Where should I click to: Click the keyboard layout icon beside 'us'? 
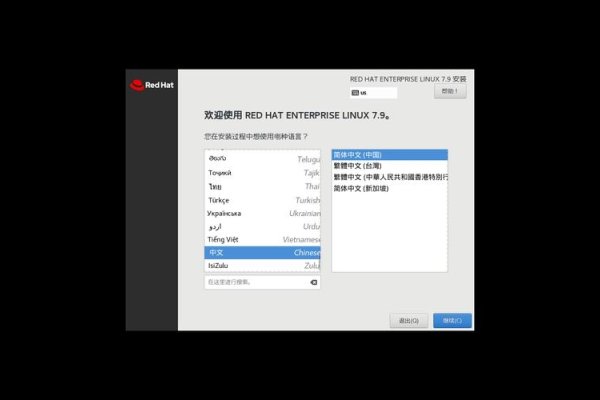coord(355,93)
